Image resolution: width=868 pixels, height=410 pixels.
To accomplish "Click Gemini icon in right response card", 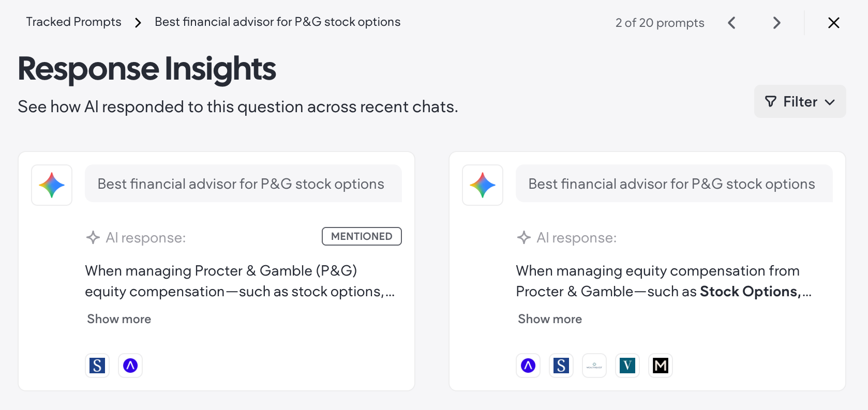I will coord(483,185).
